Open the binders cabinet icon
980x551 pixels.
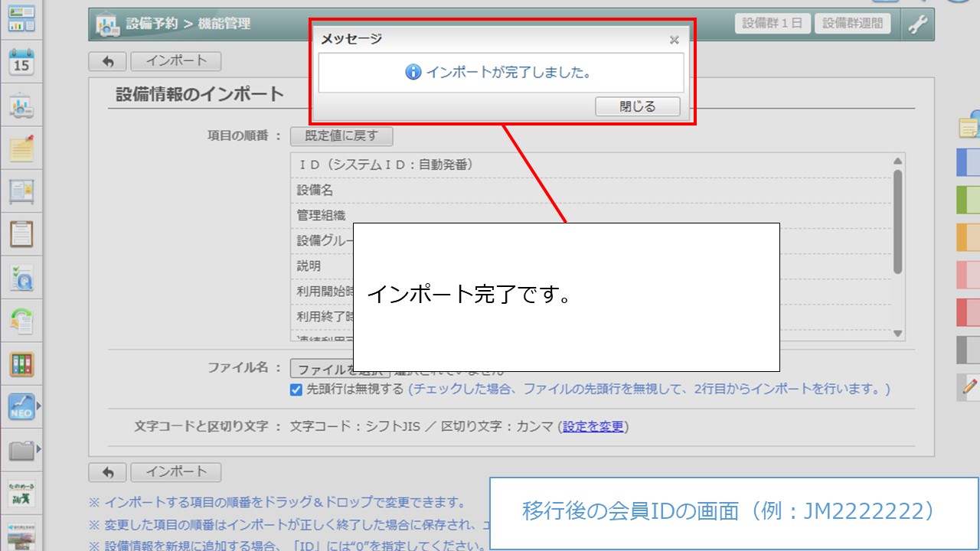click(21, 364)
